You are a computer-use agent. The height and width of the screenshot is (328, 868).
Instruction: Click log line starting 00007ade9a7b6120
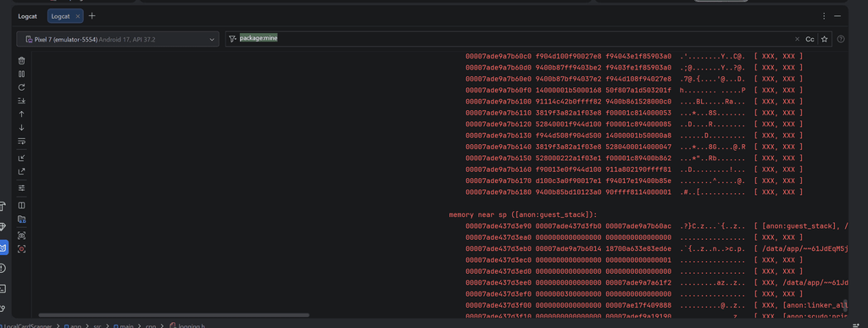634,125
